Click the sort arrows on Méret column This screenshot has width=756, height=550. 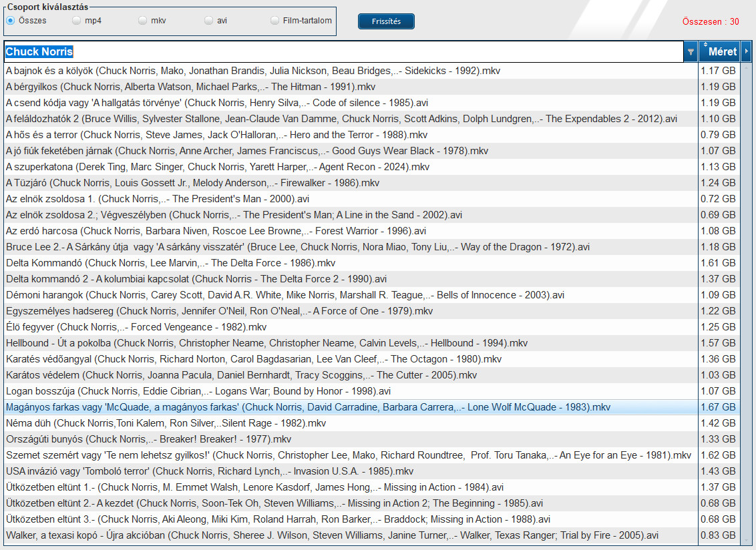pyautogui.click(x=705, y=45)
